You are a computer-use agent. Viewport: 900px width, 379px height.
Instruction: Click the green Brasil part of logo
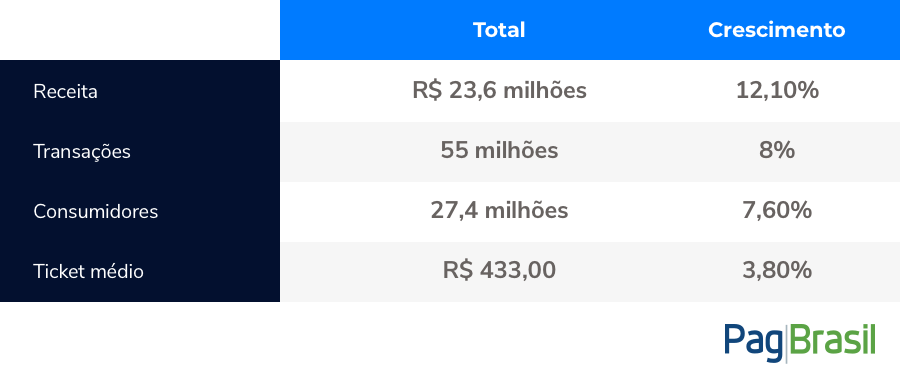[832, 340]
